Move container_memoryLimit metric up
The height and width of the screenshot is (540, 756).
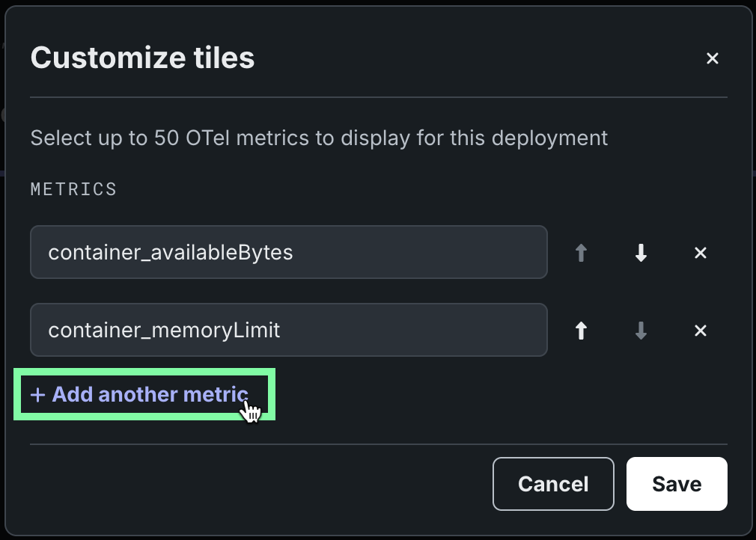click(x=581, y=331)
